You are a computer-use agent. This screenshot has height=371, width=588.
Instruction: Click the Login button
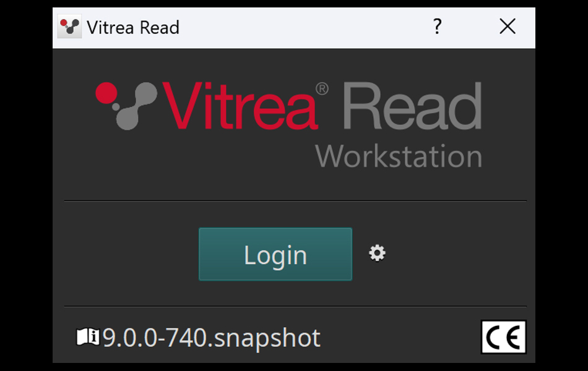coord(275,254)
